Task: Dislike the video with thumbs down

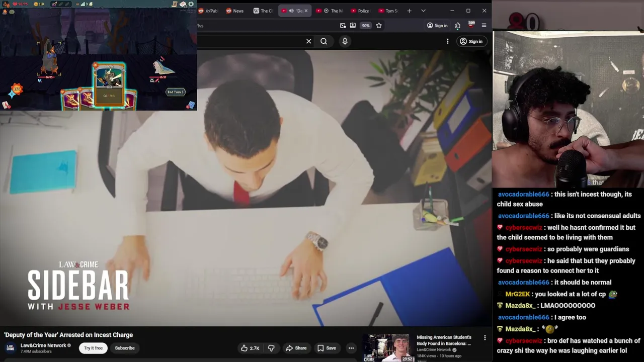Action: pos(271,348)
